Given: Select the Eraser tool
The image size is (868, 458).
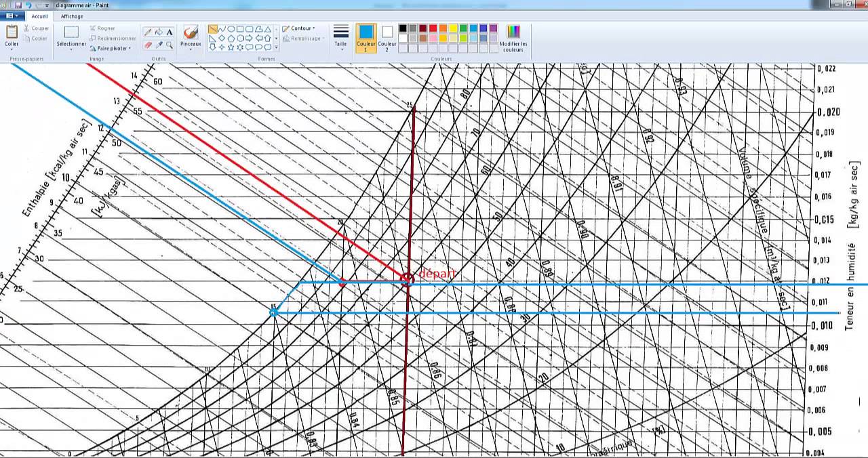Looking at the screenshot, I should 148,45.
